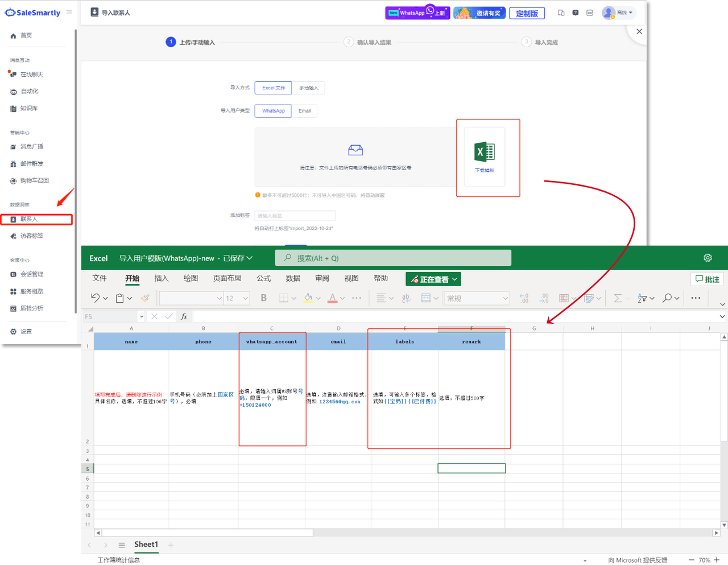Open the 首页 home page in the sidebar
This screenshot has width=728, height=565.
point(26,36)
